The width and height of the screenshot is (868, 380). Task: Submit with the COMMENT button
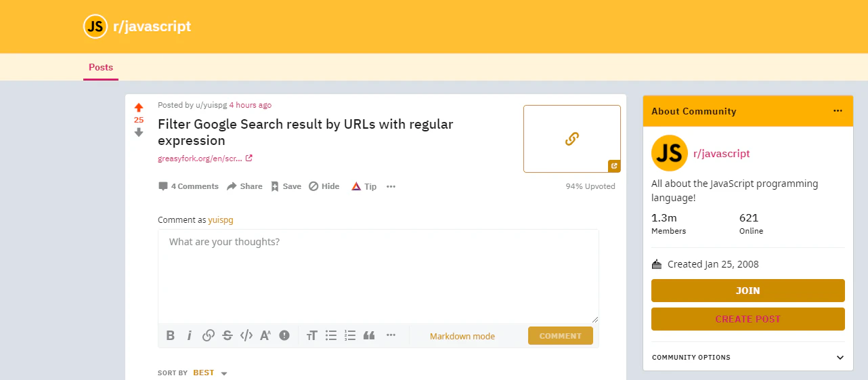tap(561, 336)
